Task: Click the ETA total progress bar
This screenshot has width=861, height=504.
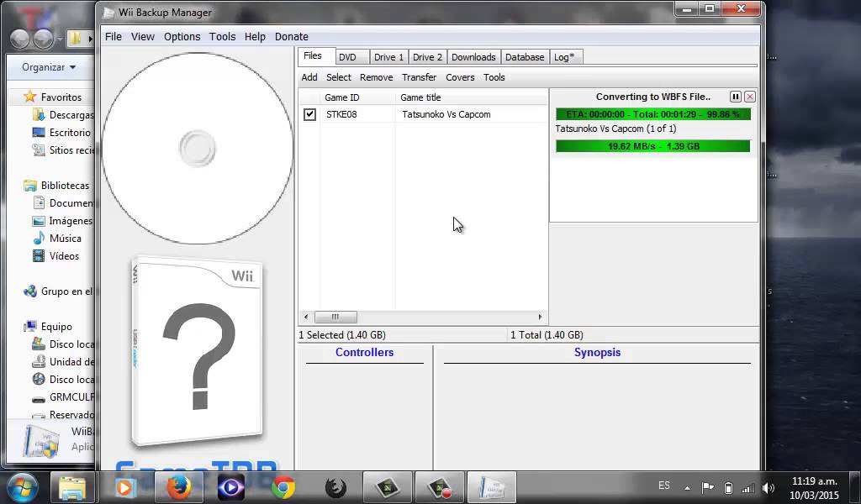Action: coord(652,114)
